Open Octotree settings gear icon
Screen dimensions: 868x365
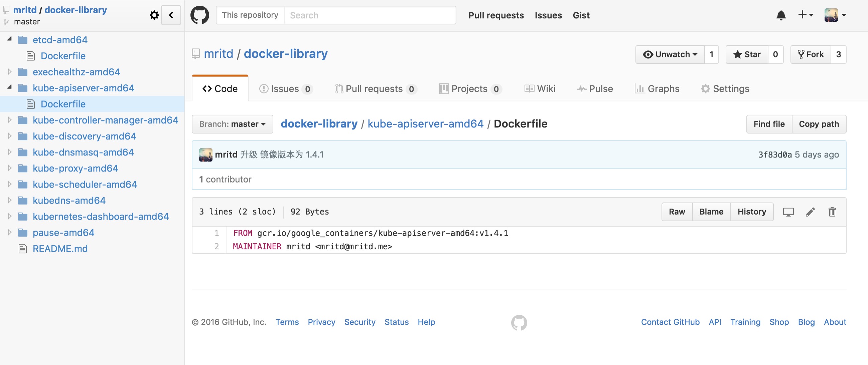coord(154,15)
